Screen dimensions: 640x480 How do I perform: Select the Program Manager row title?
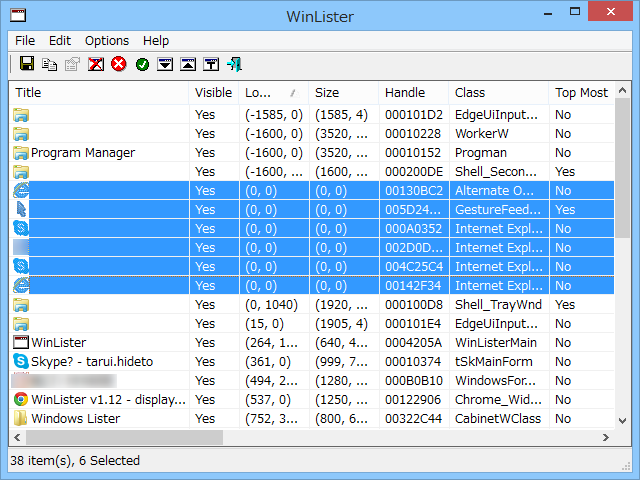83,153
